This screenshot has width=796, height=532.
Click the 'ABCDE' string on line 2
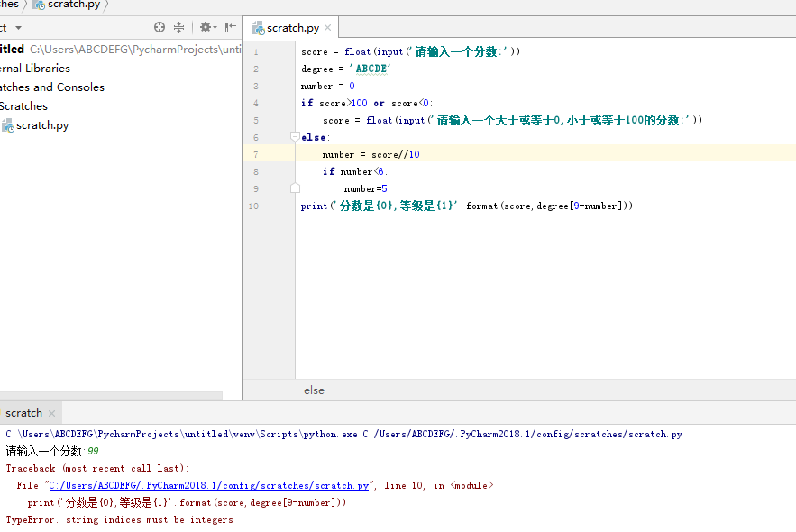coord(371,69)
